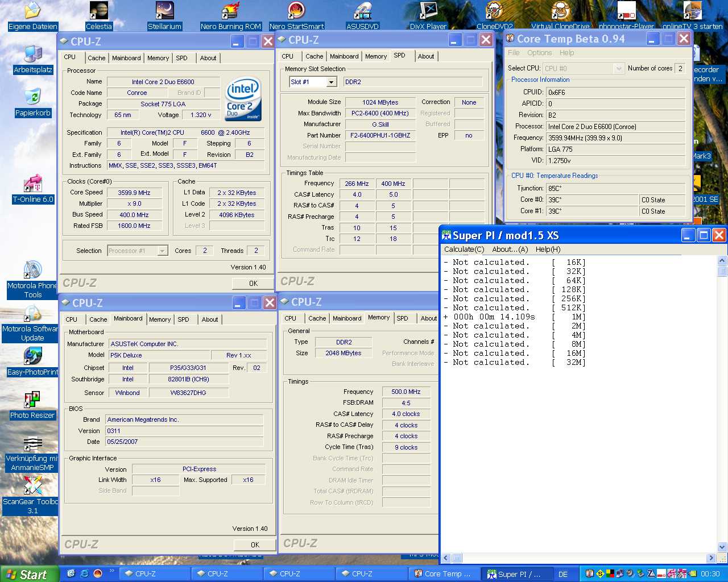
Task: Select SPD tab in CPU-Z motherboard-info window
Action: (x=183, y=319)
